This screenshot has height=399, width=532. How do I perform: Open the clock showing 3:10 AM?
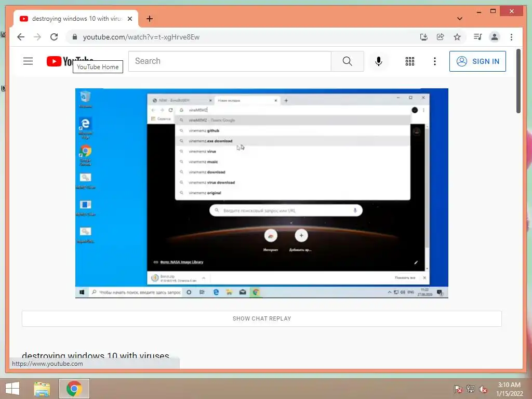click(x=509, y=389)
